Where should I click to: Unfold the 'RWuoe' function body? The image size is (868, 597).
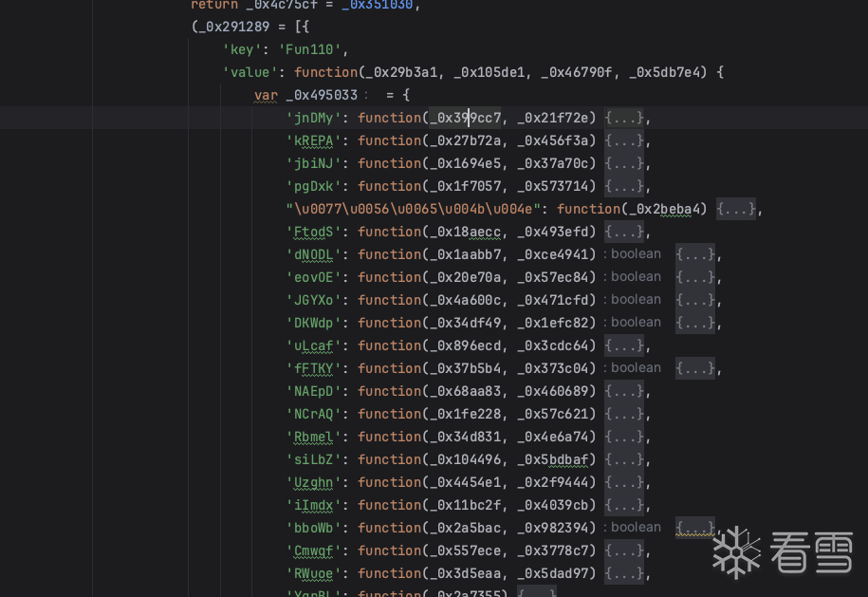(x=624, y=573)
